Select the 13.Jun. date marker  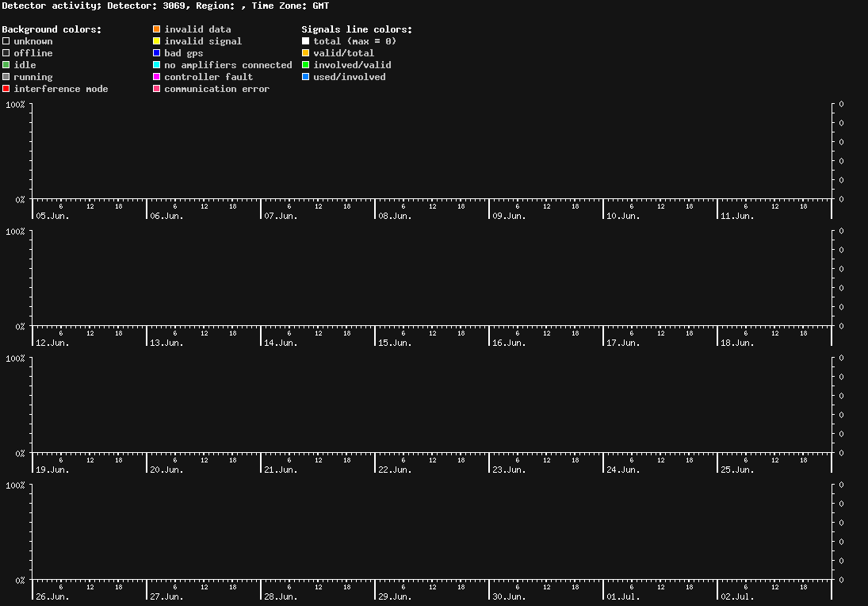pos(166,343)
